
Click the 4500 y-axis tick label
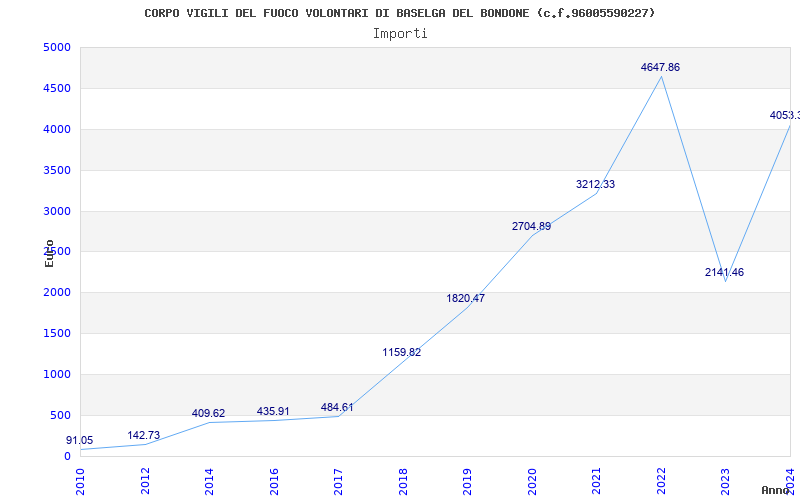(x=57, y=88)
